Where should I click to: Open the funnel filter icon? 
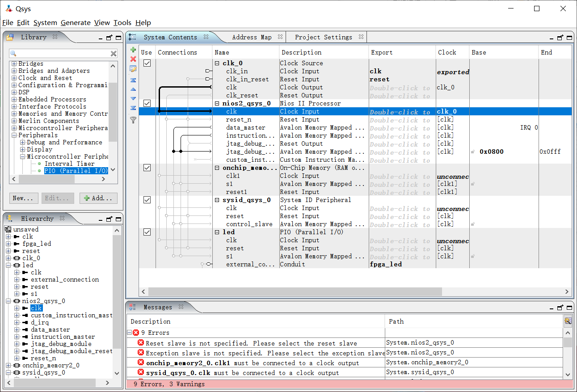pyautogui.click(x=133, y=120)
